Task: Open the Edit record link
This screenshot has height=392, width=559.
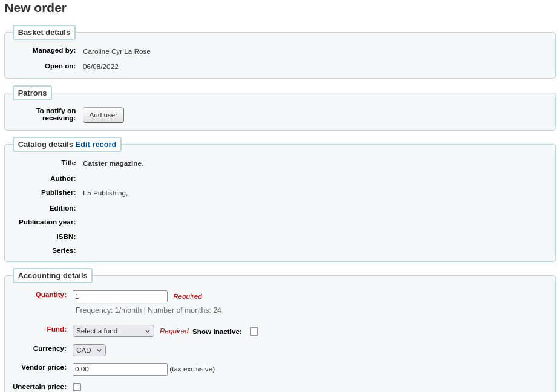Action: pos(96,145)
